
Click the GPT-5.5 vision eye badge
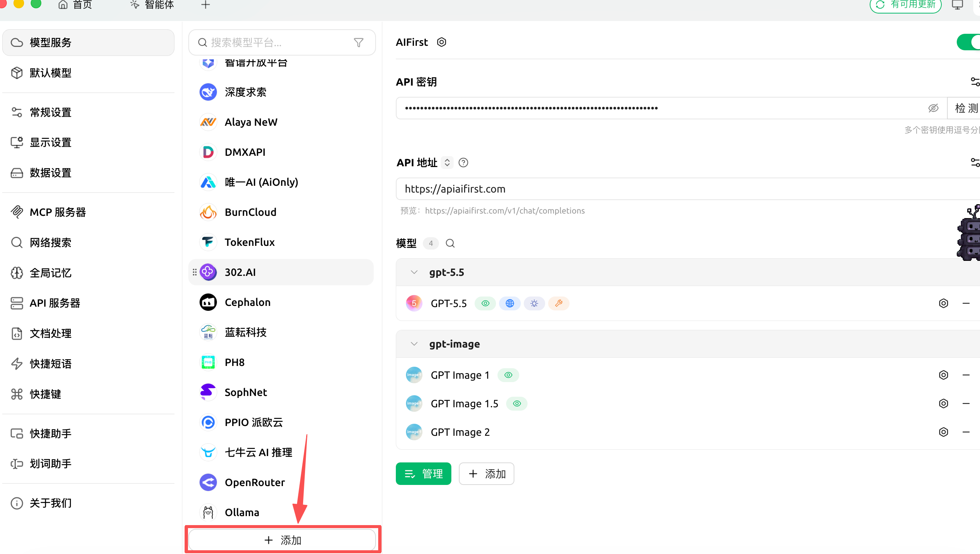pyautogui.click(x=485, y=304)
